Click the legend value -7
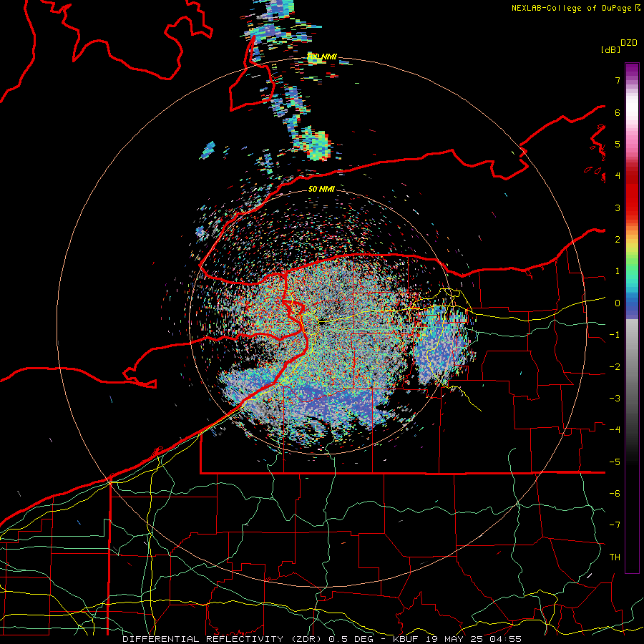Viewport: 644px width, 644px height. tap(615, 525)
